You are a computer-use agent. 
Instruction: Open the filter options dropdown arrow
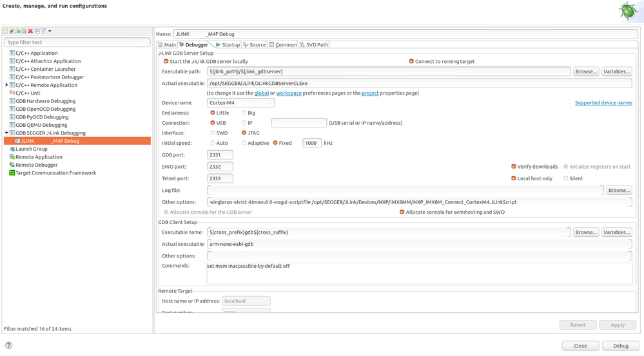click(x=50, y=31)
